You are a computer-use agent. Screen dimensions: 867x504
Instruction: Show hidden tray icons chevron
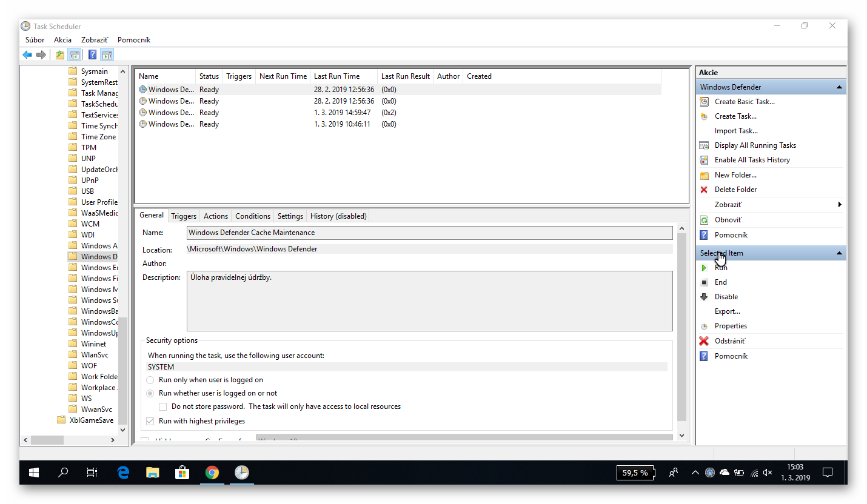[695, 472]
